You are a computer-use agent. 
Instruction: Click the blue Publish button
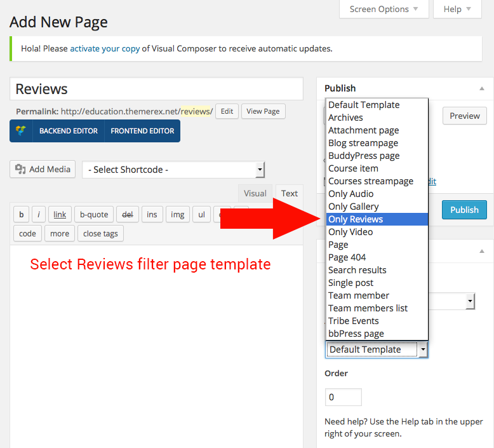464,210
